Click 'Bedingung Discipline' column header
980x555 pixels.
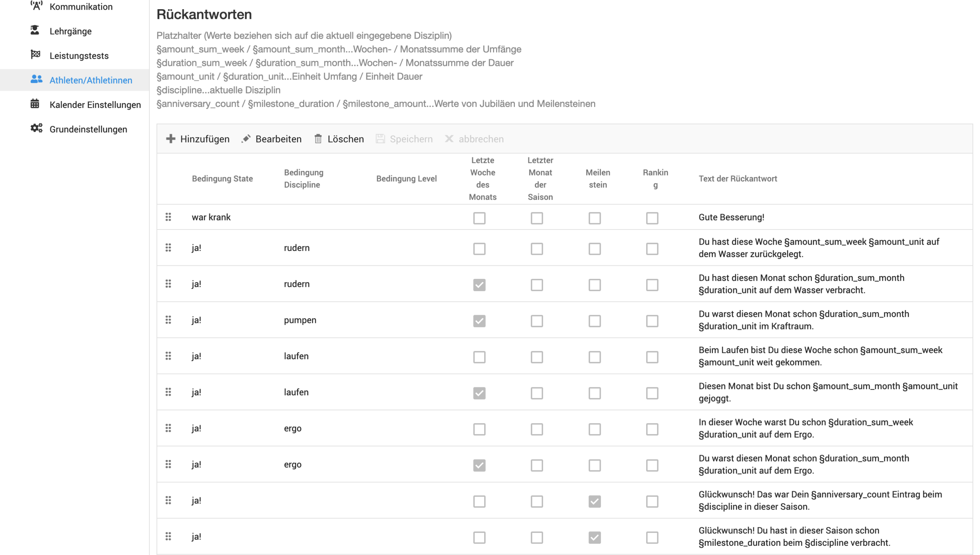click(x=304, y=178)
